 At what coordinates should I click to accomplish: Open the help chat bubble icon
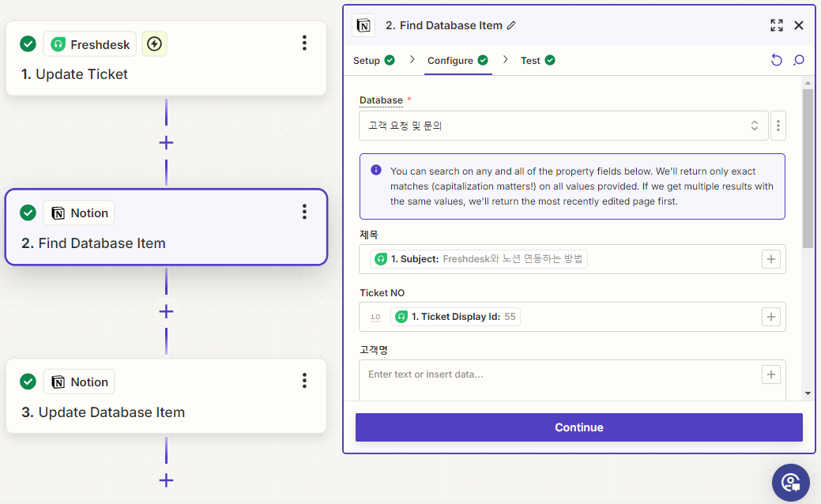tap(790, 482)
